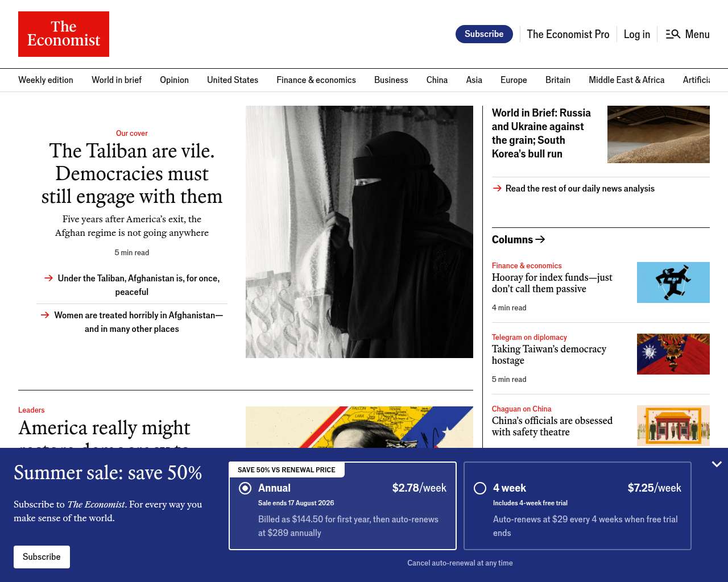728x582 pixels.
Task: Click the Taiwan flag dragon thumbnail
Action: click(673, 354)
